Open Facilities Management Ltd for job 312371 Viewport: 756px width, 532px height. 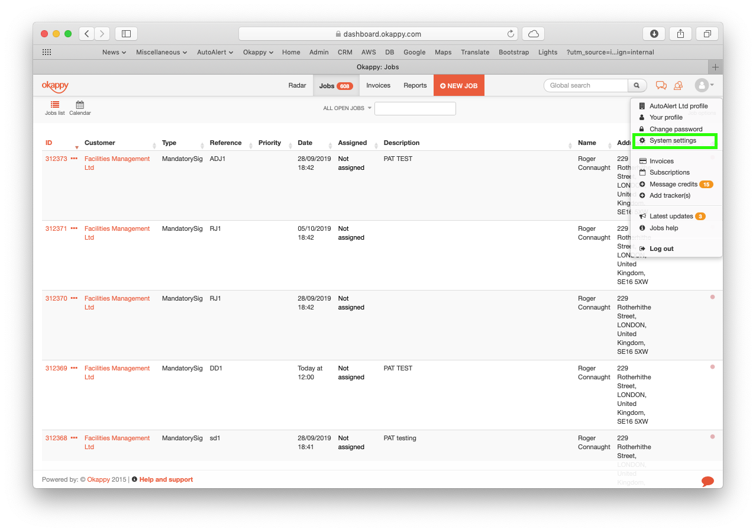117,233
